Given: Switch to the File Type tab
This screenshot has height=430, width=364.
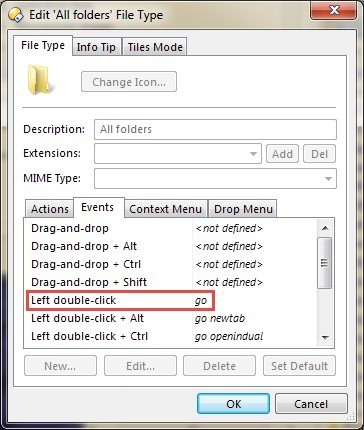Looking at the screenshot, I should pos(43,46).
